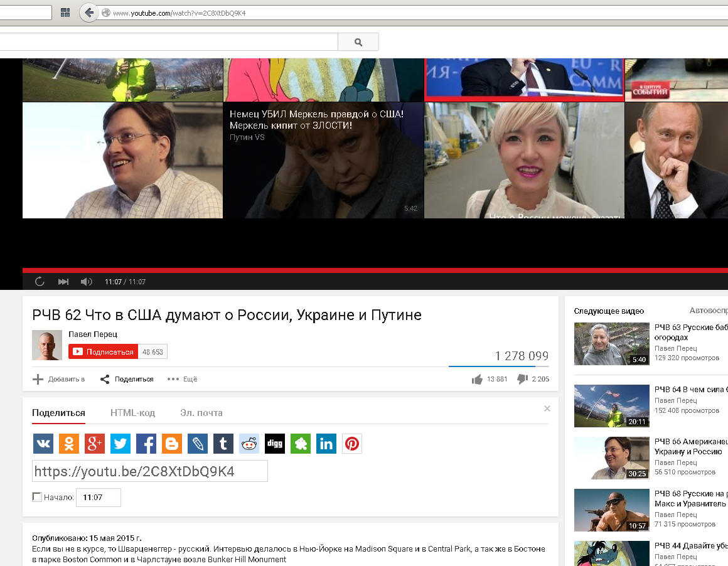Image resolution: width=728 pixels, height=566 pixels.
Task: Share on Google Plus icon
Action: tap(95, 444)
